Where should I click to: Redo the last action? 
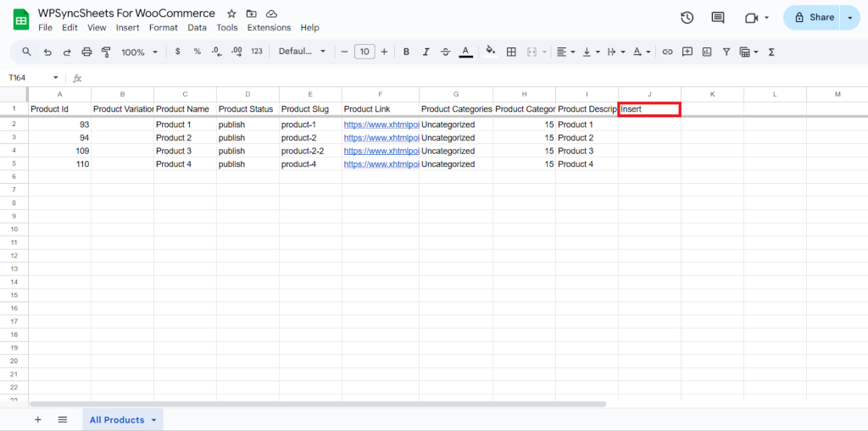pyautogui.click(x=67, y=52)
